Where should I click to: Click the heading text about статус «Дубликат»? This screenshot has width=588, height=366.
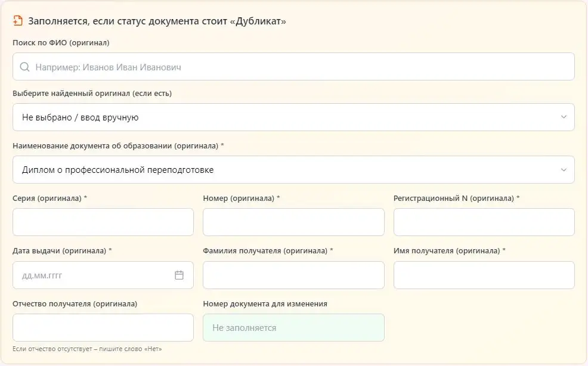pos(157,21)
